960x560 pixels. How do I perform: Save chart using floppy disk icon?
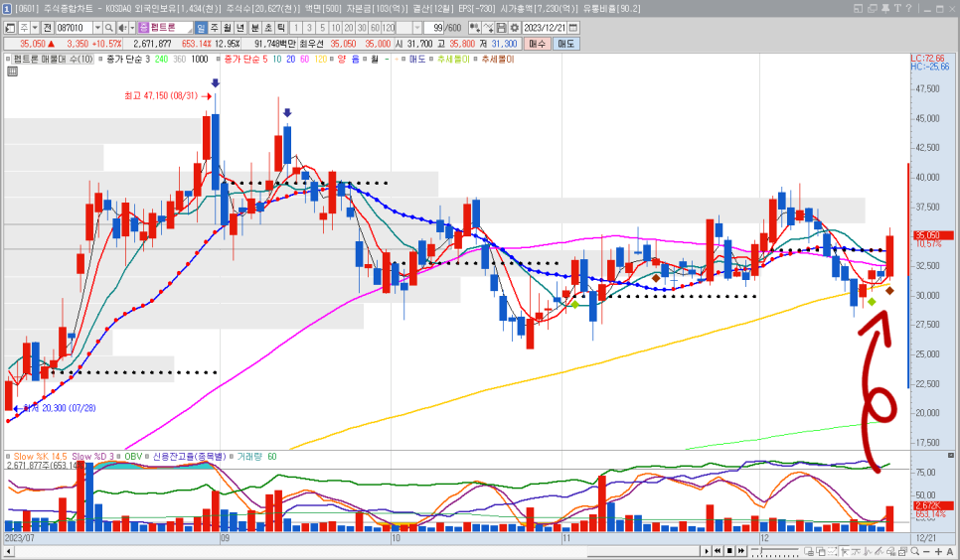(502, 28)
